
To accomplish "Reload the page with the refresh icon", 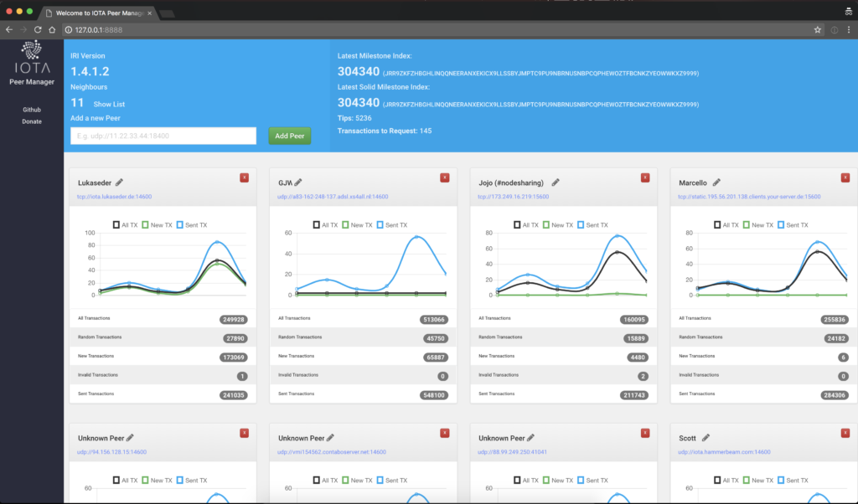I will 38,29.
